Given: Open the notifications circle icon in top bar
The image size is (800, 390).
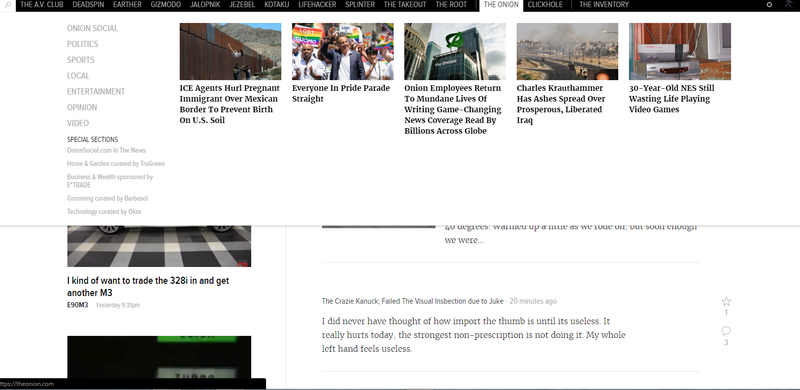Looking at the screenshot, I should tap(769, 5).
